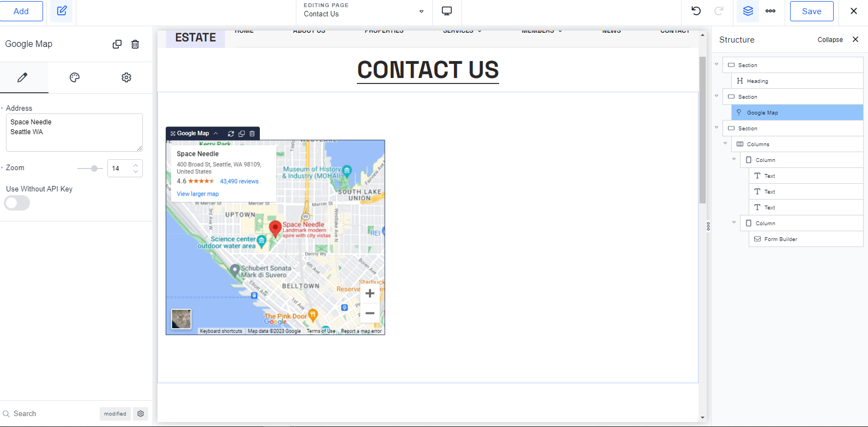Click Report a map error link
This screenshot has width=868, height=427.
click(x=361, y=331)
